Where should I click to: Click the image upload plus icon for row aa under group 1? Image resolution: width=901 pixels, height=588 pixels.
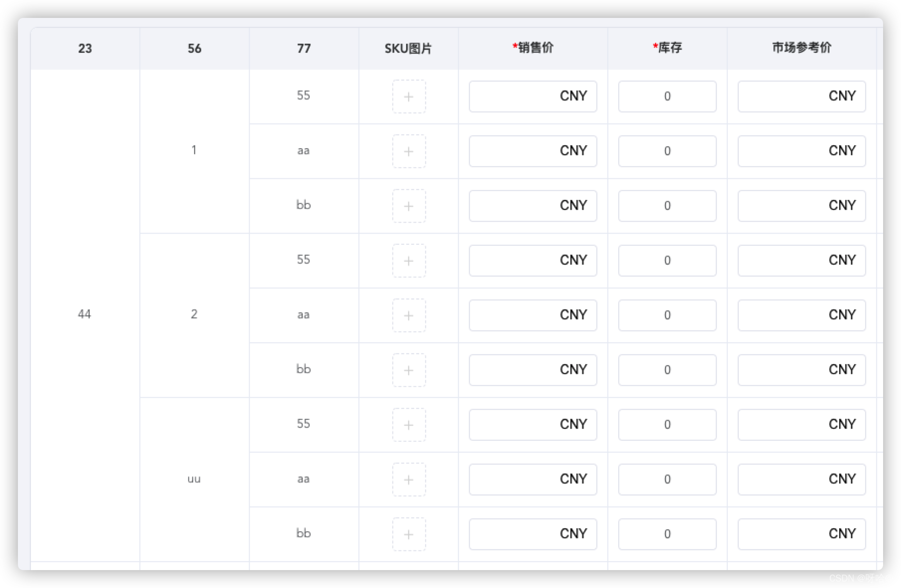tap(408, 151)
